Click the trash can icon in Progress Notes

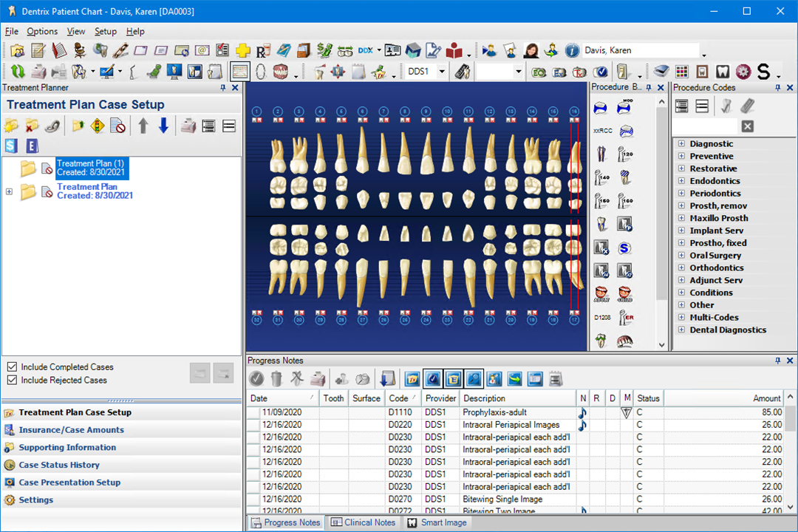point(276,379)
